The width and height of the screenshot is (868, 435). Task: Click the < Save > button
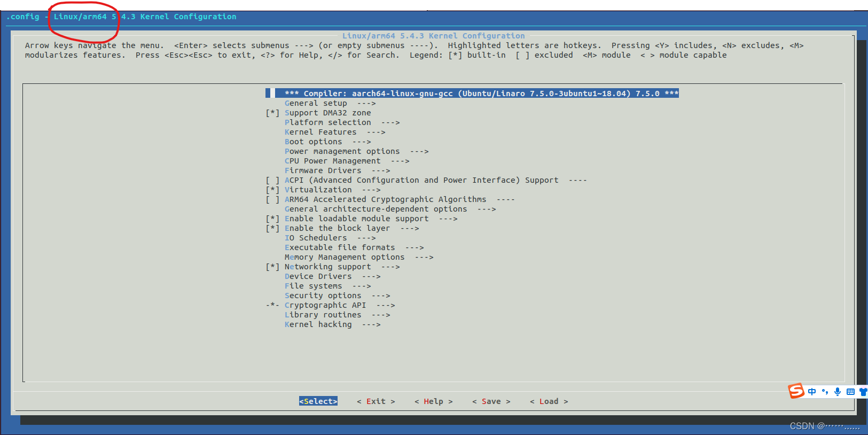coord(491,401)
